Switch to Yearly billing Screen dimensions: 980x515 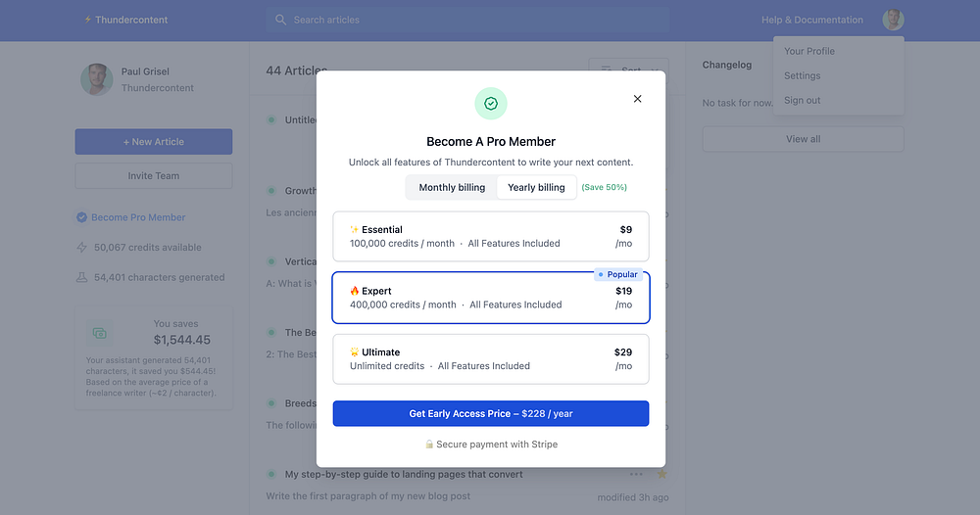(536, 187)
